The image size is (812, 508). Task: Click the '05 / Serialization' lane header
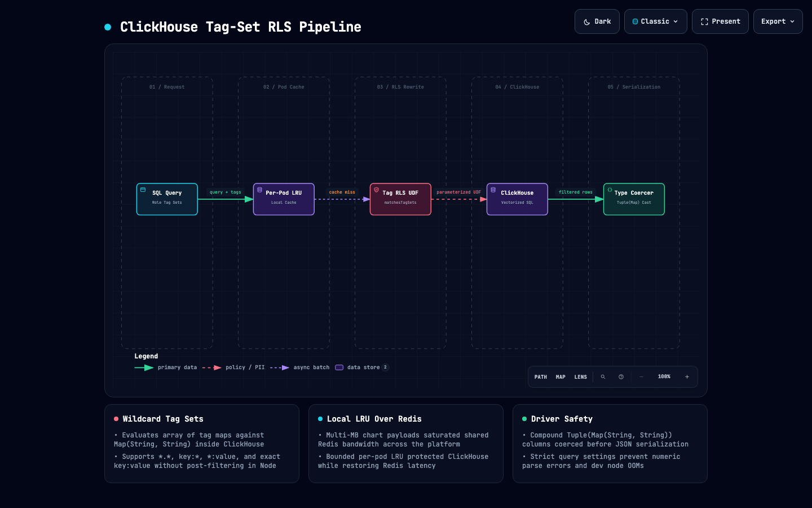634,87
